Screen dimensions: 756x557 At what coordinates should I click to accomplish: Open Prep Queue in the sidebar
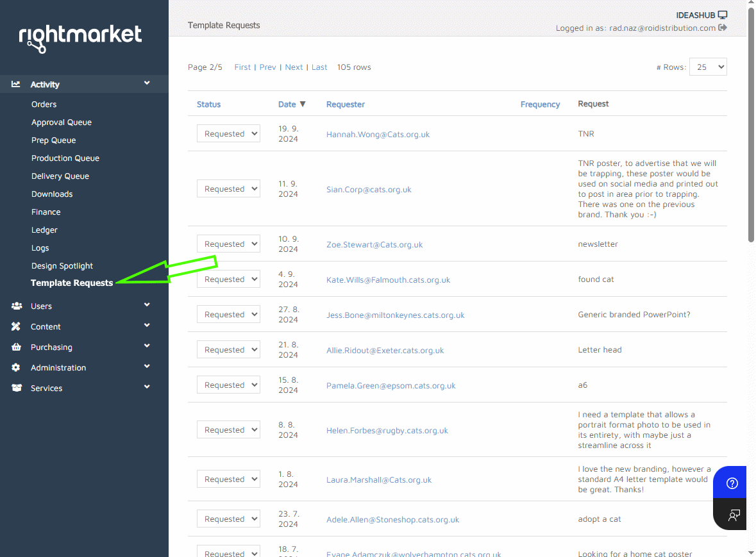(53, 140)
